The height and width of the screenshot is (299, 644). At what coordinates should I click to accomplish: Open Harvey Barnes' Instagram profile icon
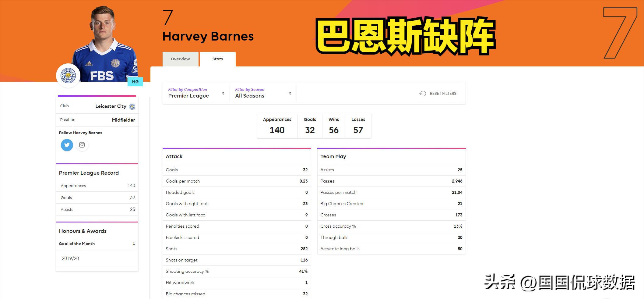[82, 145]
